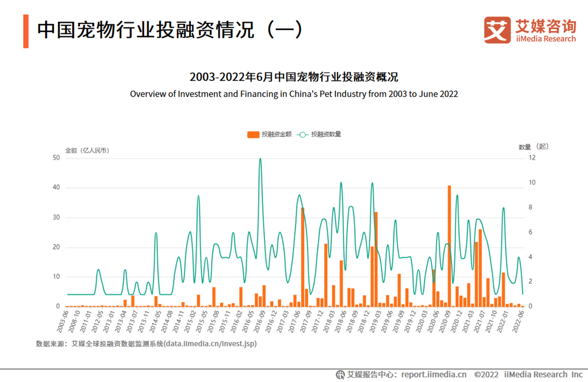Click the 数量（起）axis title
This screenshot has height=382, width=588.
click(x=533, y=147)
